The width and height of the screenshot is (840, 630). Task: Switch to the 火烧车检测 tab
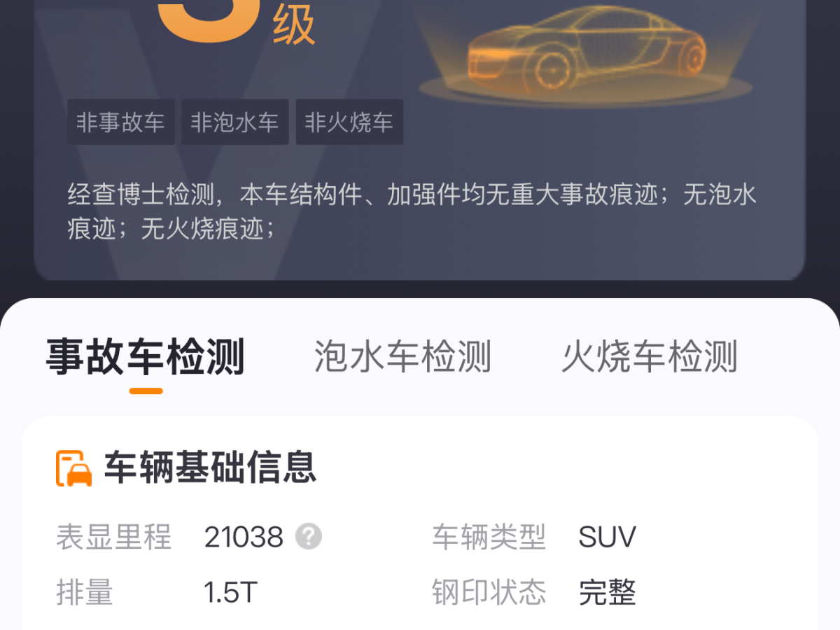pyautogui.click(x=650, y=356)
